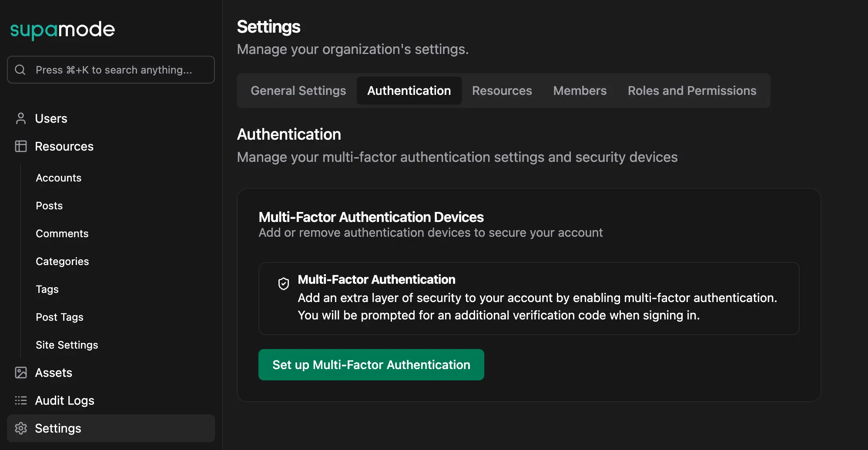868x450 pixels.
Task: Open Audit Logs via its list icon
Action: click(20, 400)
